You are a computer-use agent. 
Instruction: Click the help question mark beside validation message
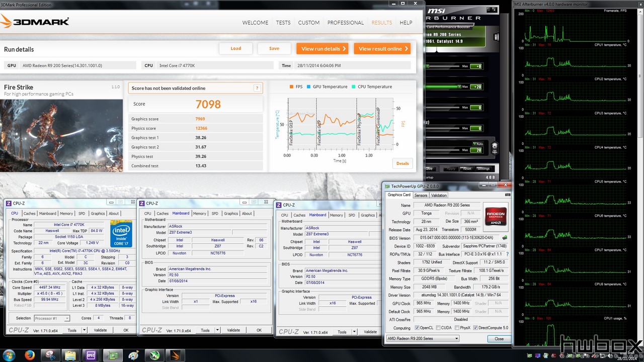point(258,88)
